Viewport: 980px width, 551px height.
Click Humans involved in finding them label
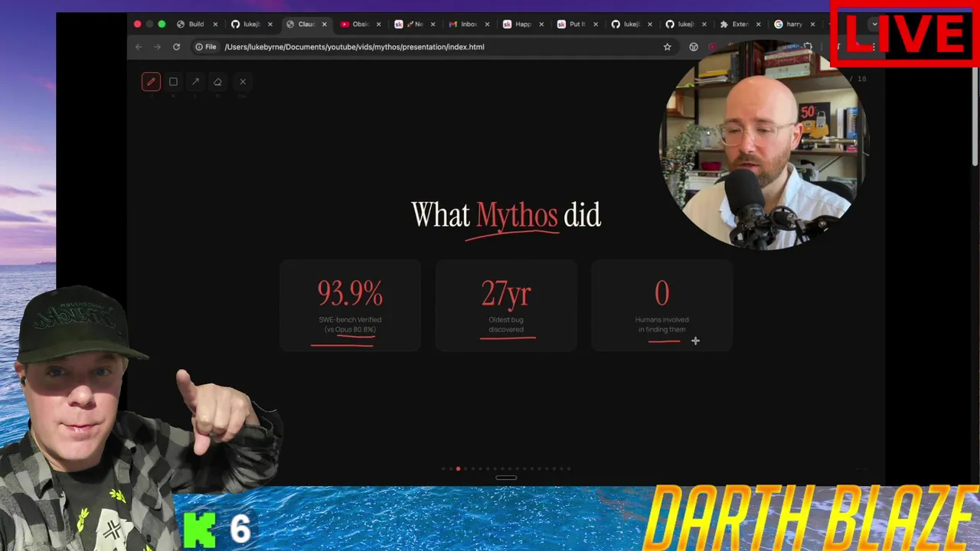661,324
